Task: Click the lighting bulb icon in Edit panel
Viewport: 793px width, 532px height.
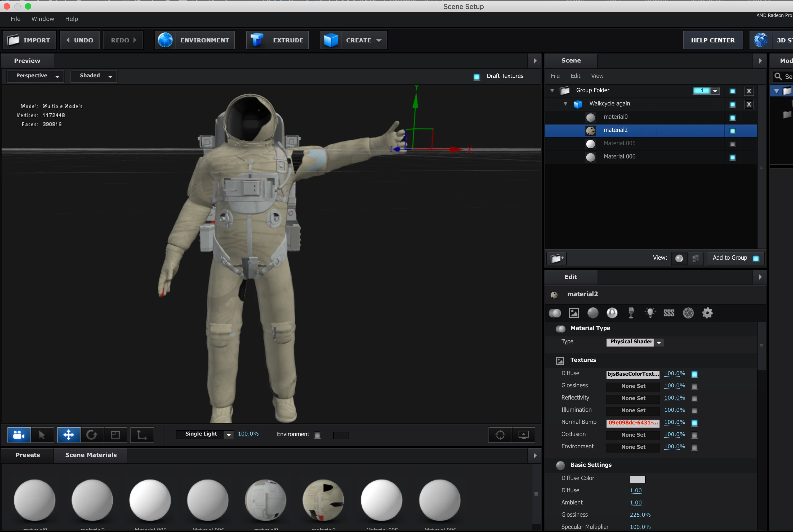Action: (x=650, y=313)
